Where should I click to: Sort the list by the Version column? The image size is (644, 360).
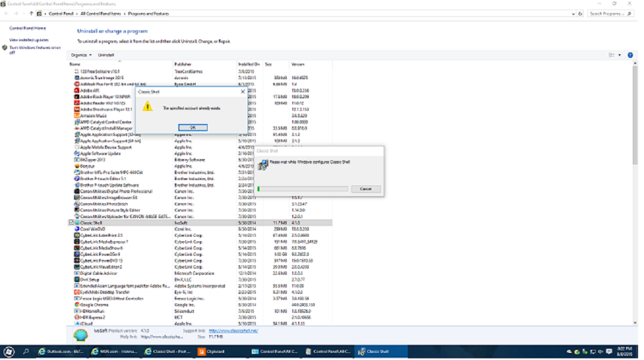tap(311, 64)
